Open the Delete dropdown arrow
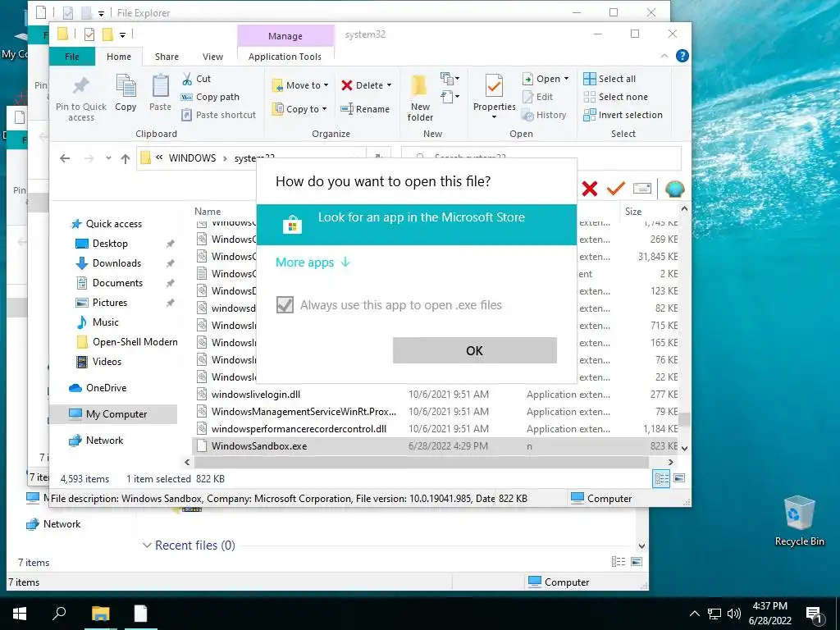 389,85
